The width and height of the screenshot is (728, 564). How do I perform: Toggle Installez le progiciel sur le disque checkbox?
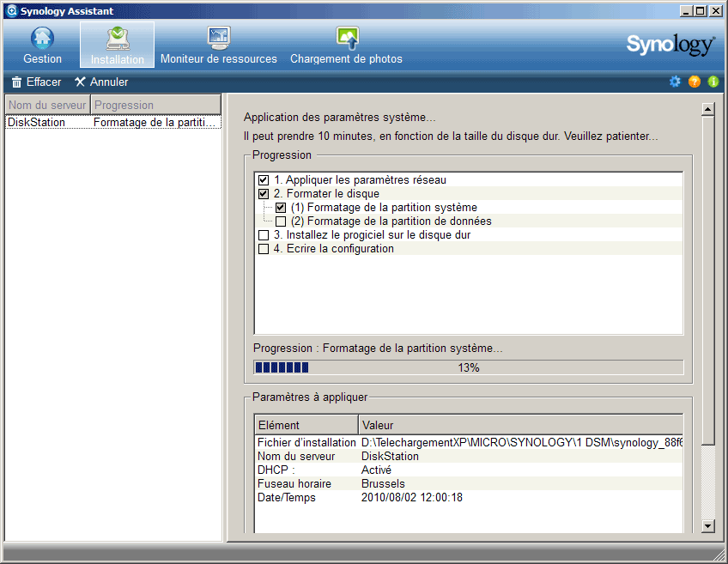pyautogui.click(x=264, y=235)
